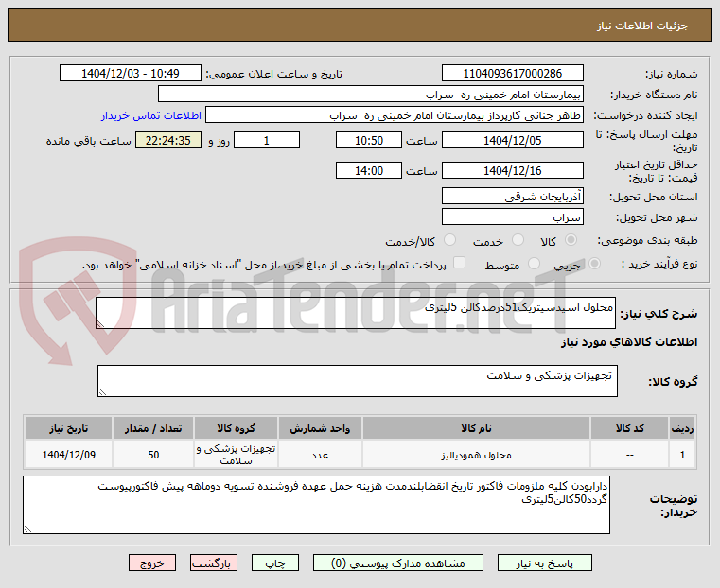Click the response deadline date 1404/12/05
The height and width of the screenshot is (588, 720).
pos(513,140)
